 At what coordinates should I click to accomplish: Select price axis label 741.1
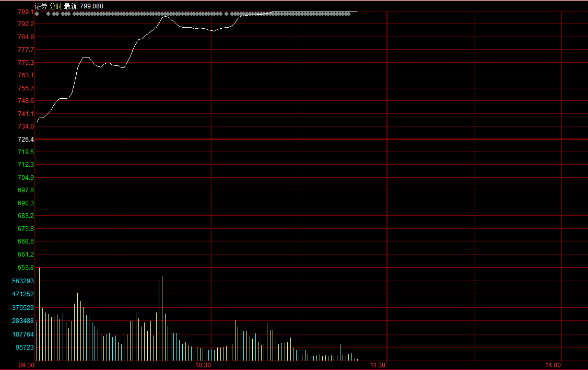(x=26, y=114)
